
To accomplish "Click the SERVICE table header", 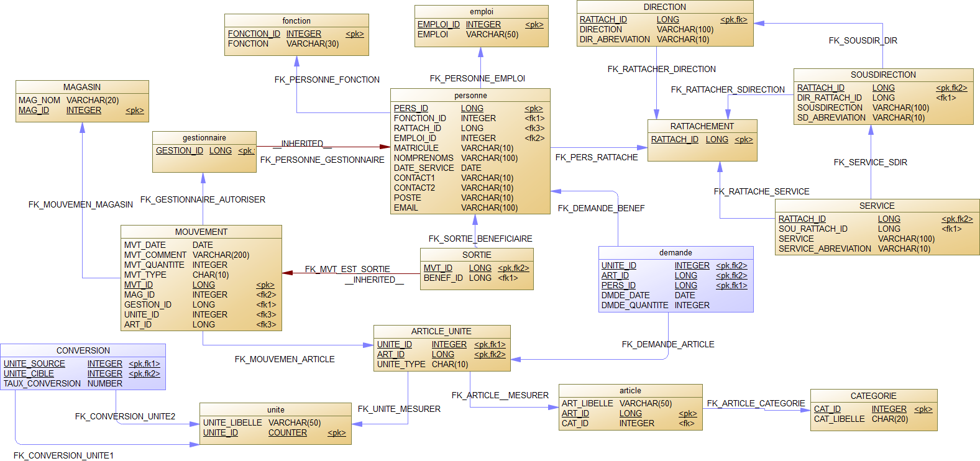I will coord(877,206).
